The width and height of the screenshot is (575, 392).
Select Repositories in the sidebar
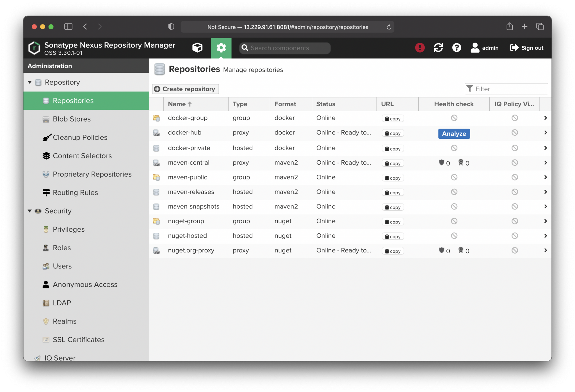pos(73,101)
